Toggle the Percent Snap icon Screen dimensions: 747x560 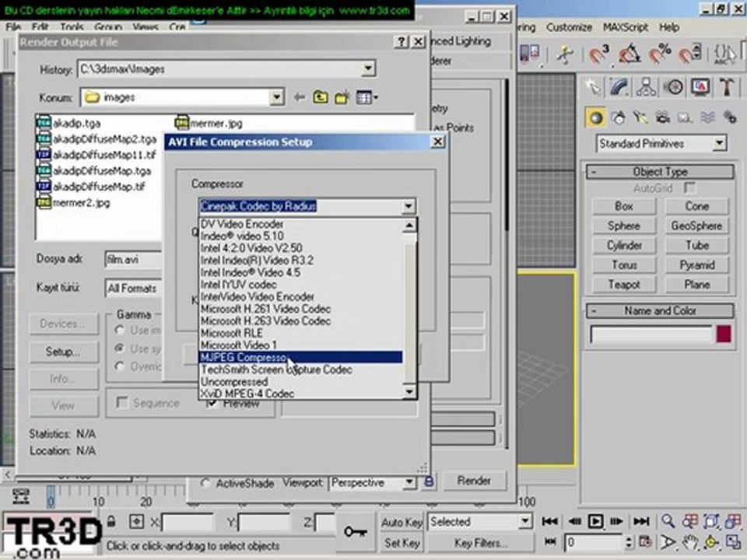point(660,54)
